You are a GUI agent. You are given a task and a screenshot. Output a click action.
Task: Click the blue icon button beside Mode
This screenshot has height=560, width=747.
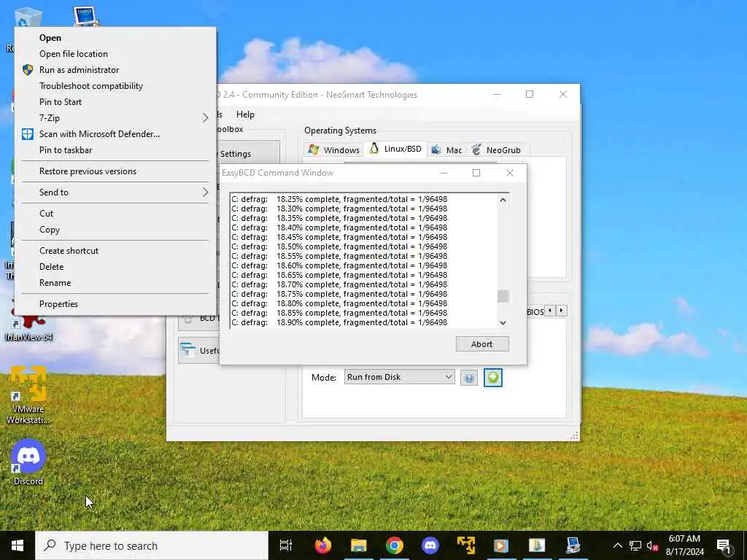click(x=469, y=378)
